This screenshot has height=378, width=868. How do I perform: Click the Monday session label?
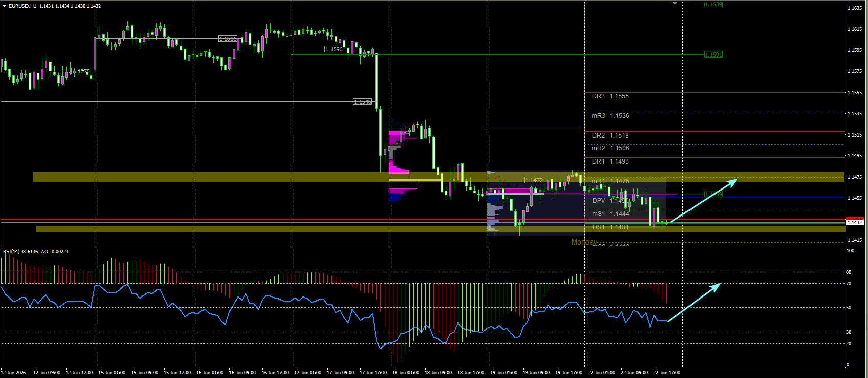584,242
